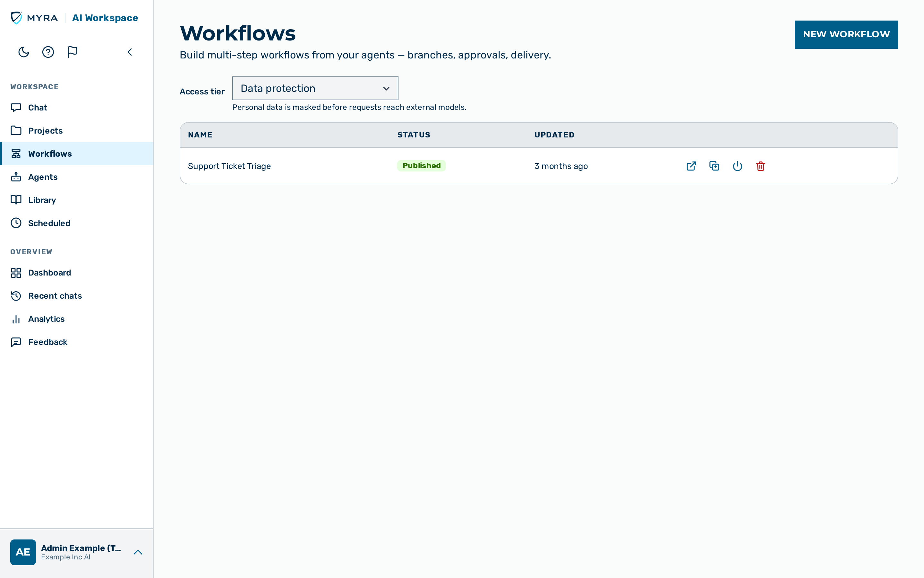Viewport: 924px width, 578px height.
Task: Click the Myra shield logo
Action: point(16,18)
